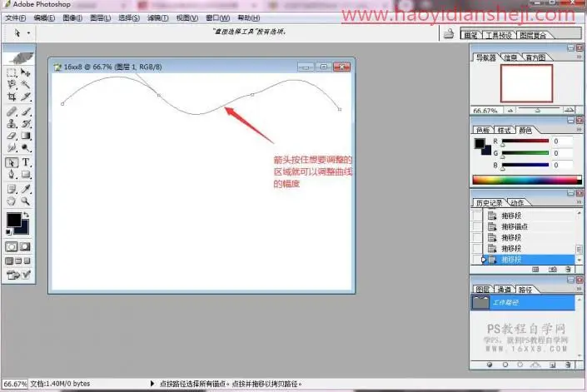Switch to Quick Mask mode

(x=25, y=247)
